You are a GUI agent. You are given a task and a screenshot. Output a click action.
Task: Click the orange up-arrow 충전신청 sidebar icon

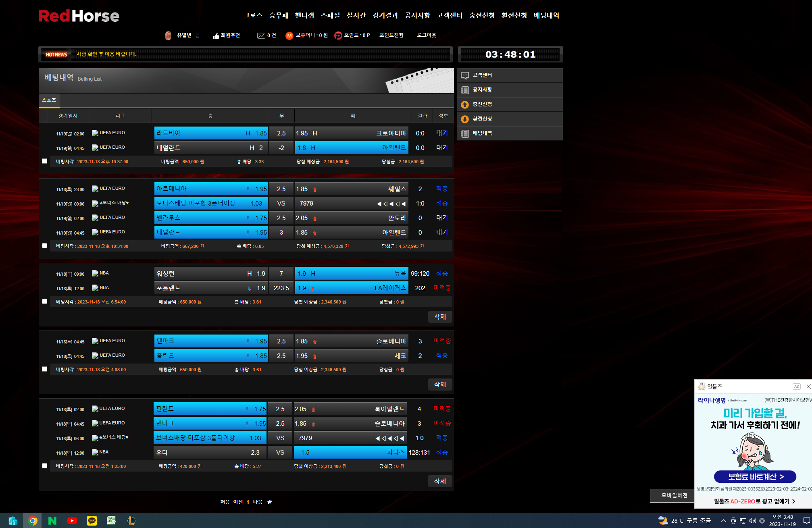(x=465, y=104)
